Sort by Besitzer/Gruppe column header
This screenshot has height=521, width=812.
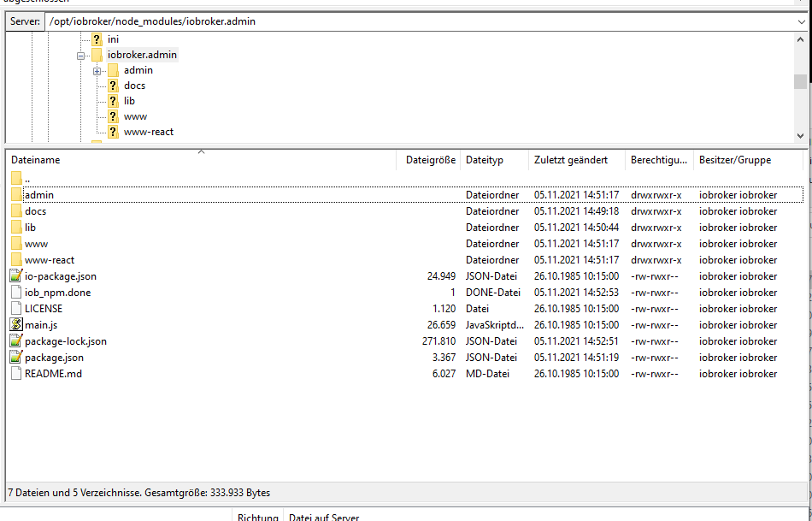(x=748, y=160)
